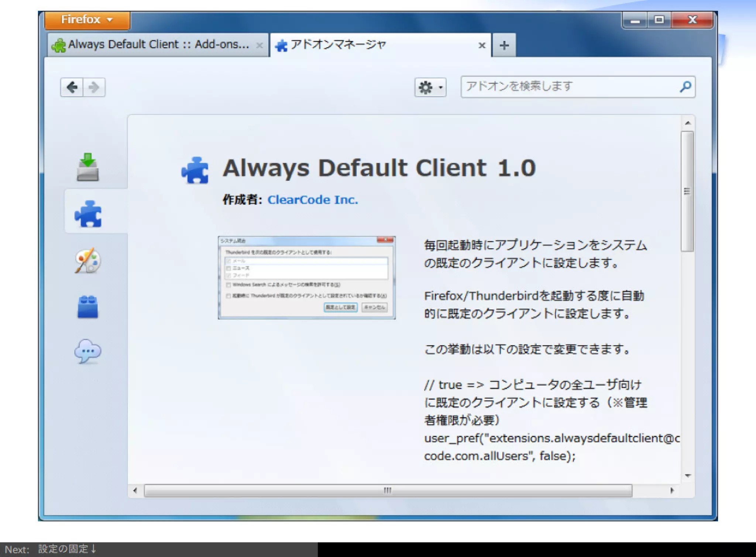Click the 作成者: label

[242, 200]
